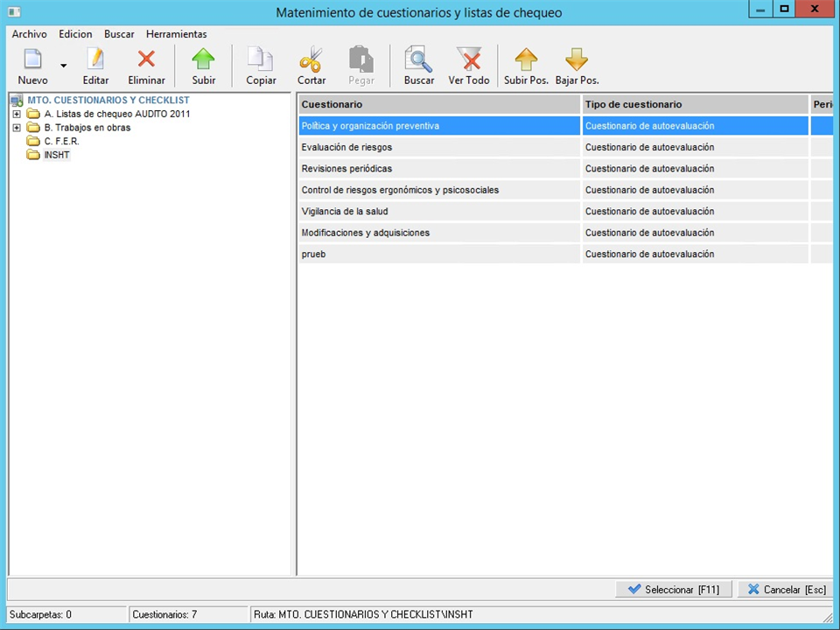Click the Cortar scissors icon

pos(311,59)
